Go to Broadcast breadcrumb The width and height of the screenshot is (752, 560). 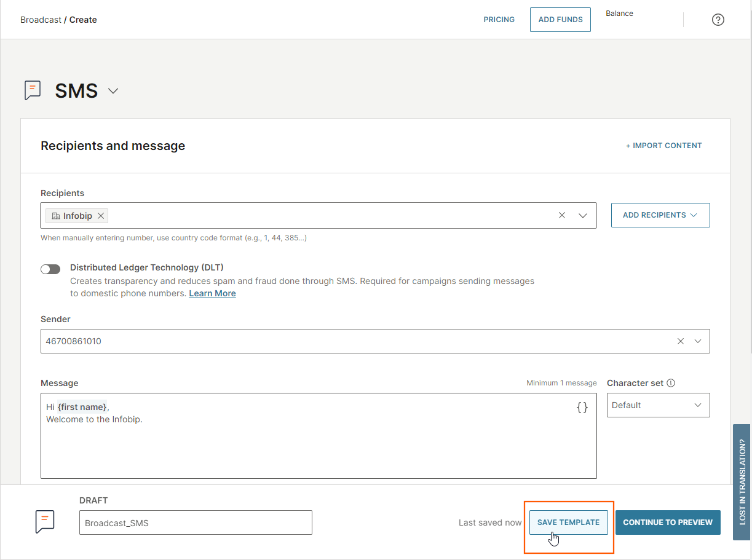pos(41,20)
